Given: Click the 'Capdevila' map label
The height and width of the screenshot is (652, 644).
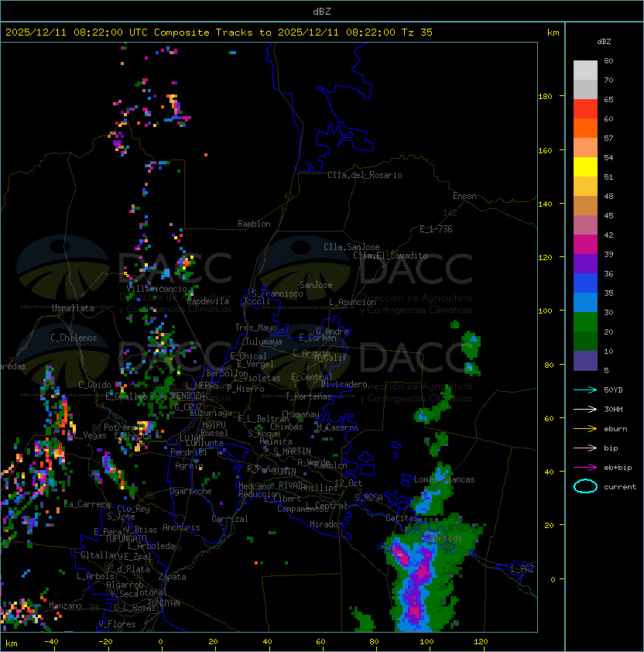Looking at the screenshot, I should click(208, 301).
